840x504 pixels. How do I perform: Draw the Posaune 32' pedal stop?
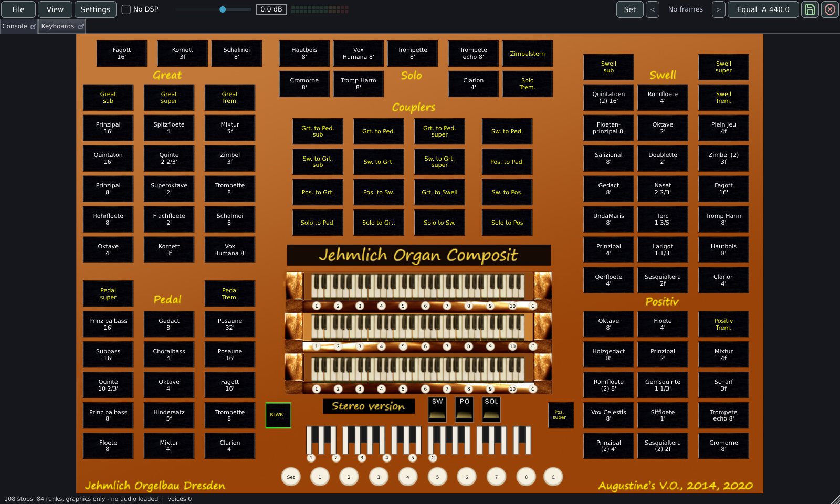[230, 324]
